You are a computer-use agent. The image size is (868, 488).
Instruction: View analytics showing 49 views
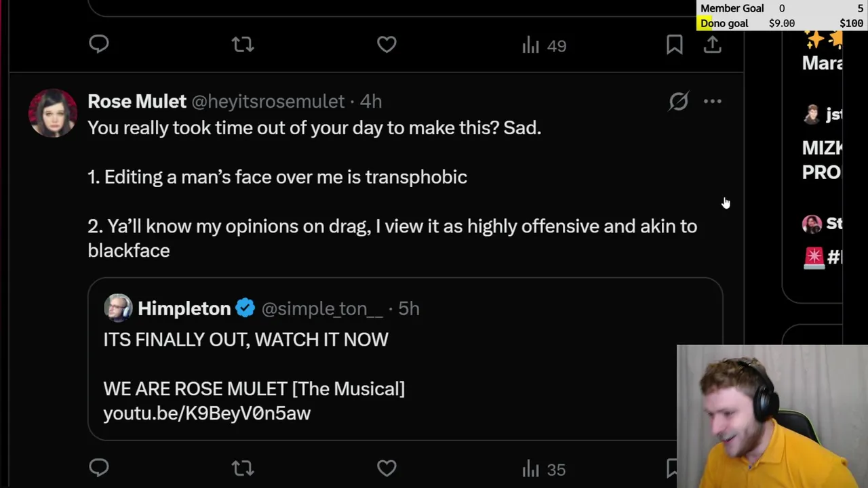pos(544,45)
